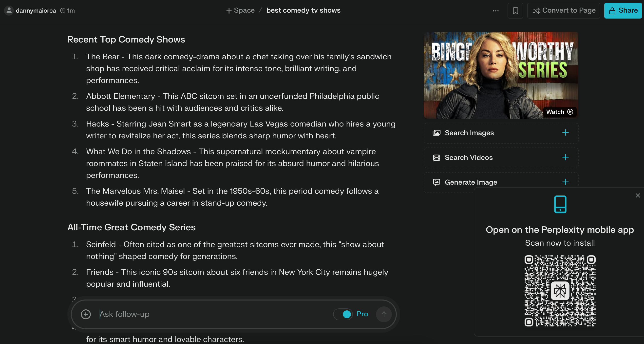This screenshot has height=344, width=644.
Task: Expand the Space navigation dropdown
Action: click(x=239, y=10)
